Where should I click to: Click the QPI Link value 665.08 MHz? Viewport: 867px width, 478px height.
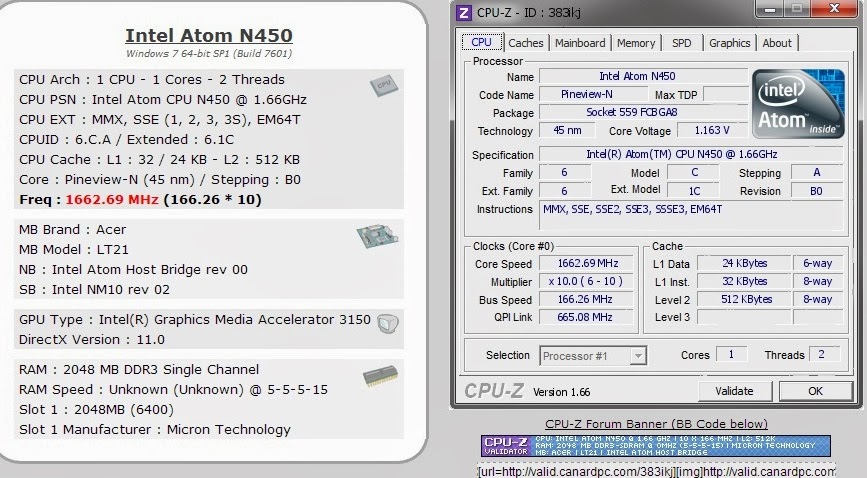[x=588, y=317]
